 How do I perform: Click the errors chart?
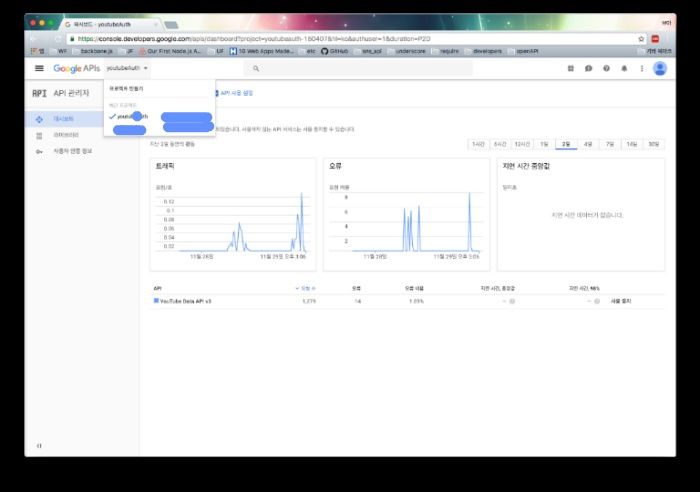coord(406,215)
